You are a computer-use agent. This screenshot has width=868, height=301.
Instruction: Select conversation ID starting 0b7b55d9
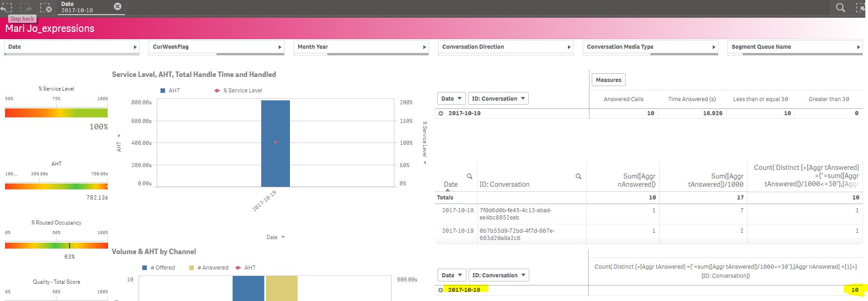click(x=517, y=235)
